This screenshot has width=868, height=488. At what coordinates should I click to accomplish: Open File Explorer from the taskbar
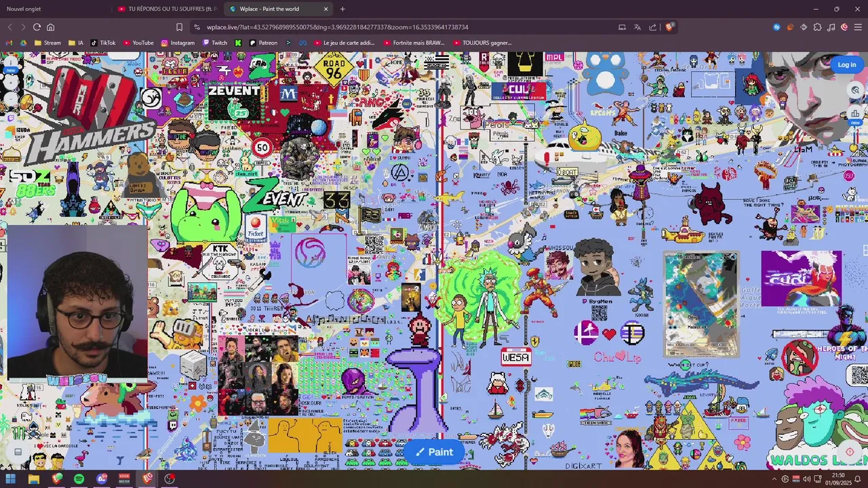33,479
